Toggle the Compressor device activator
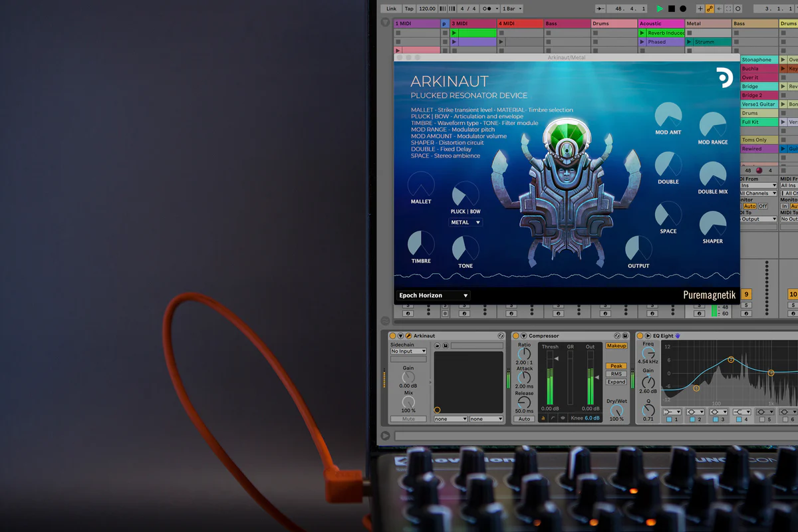The image size is (798, 532). 515,336
